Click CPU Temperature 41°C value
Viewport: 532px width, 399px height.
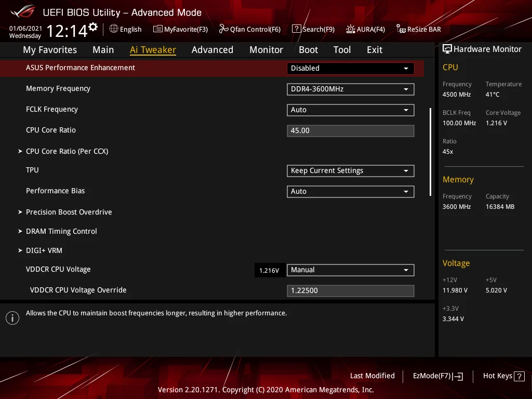[x=493, y=95]
